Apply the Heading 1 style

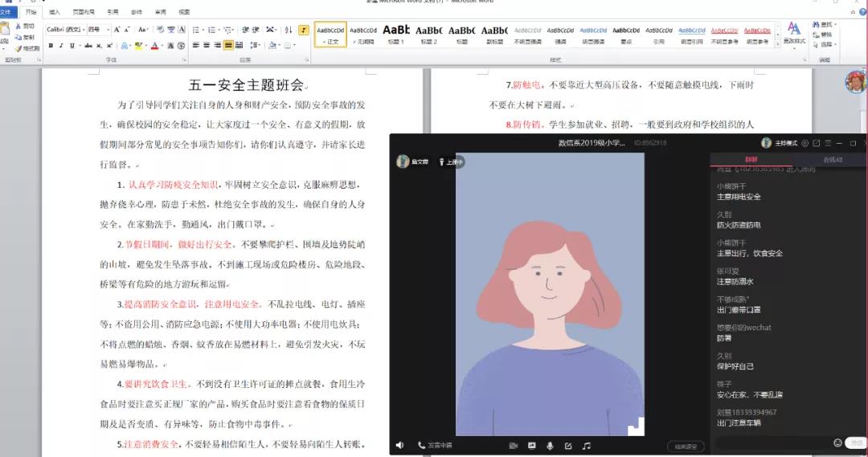(396, 35)
